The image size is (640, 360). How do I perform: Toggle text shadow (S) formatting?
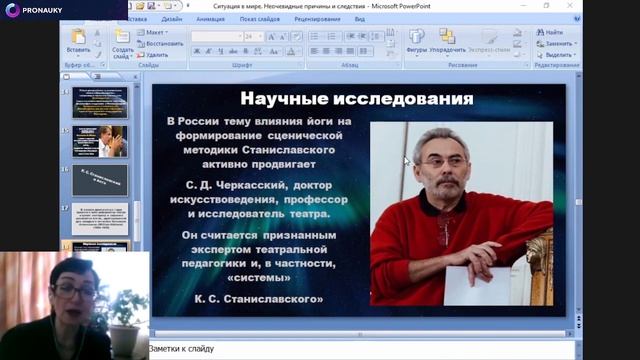tap(246, 51)
